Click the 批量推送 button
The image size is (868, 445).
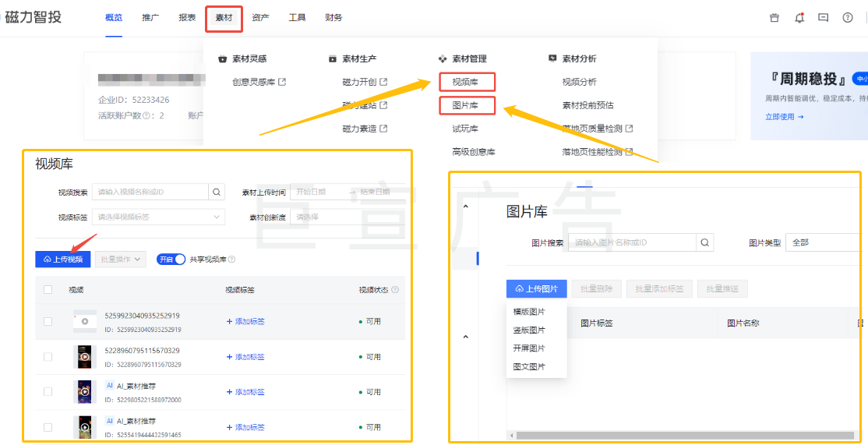coord(723,288)
